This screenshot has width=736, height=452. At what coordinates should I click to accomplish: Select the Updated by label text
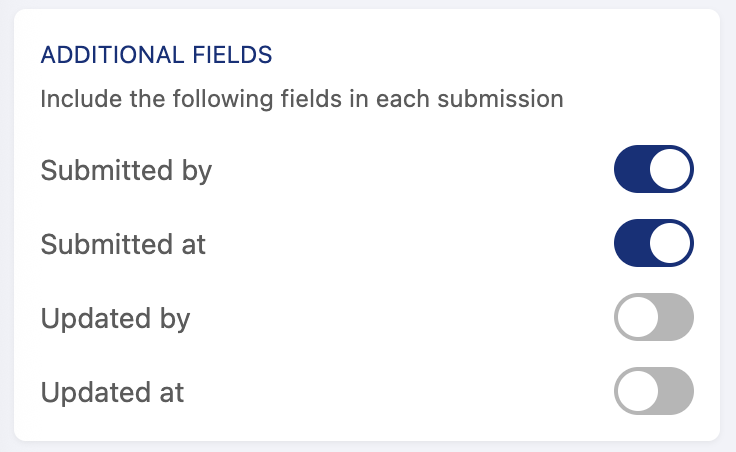point(115,319)
